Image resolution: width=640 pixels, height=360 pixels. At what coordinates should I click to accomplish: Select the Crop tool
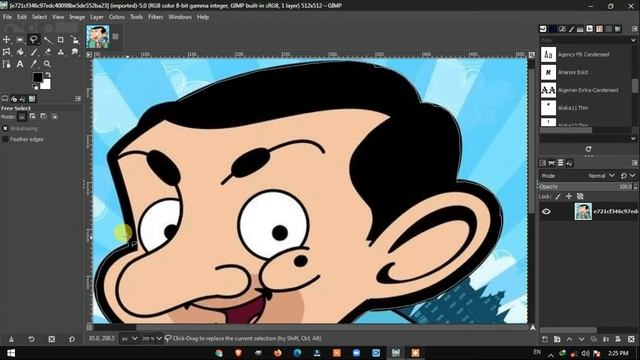click(x=60, y=40)
